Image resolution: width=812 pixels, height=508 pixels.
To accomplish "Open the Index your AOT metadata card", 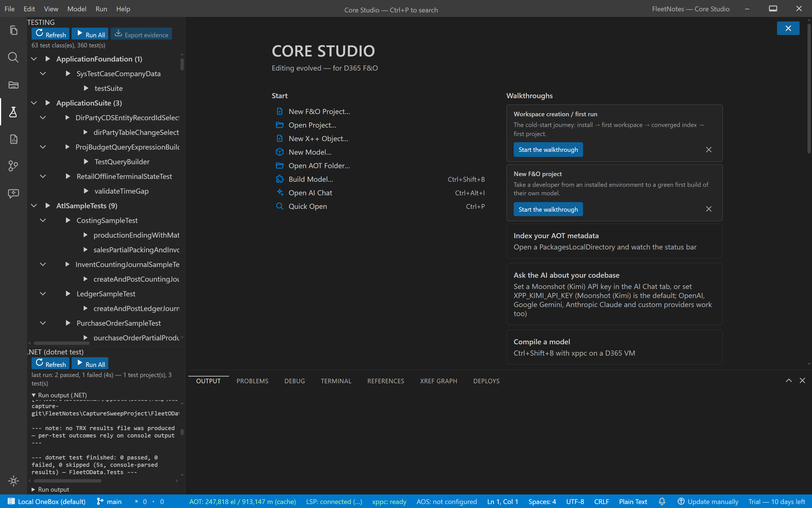I will point(614,241).
